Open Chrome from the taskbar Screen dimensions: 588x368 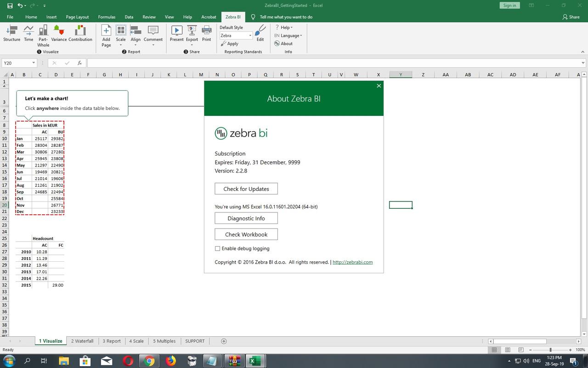coord(149,361)
